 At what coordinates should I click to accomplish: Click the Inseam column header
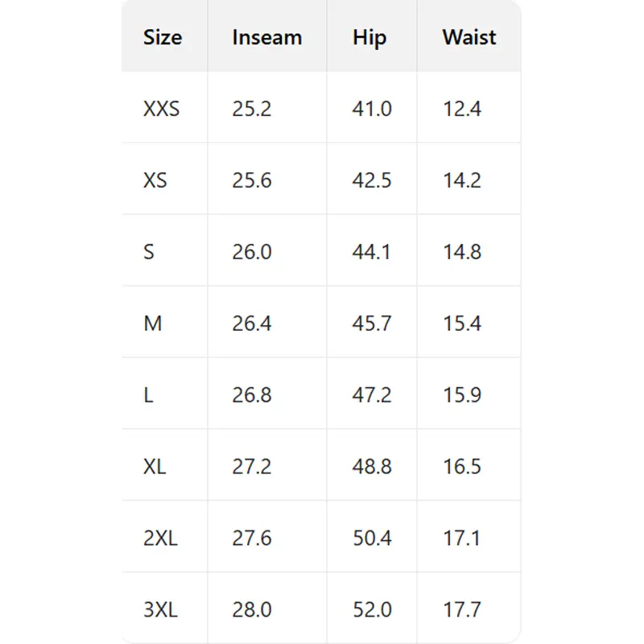click(266, 37)
